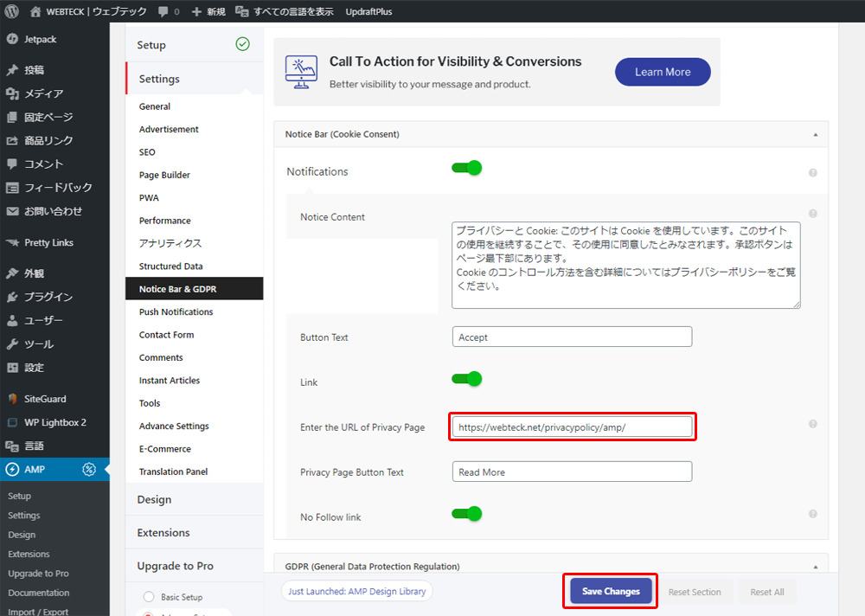This screenshot has height=616, width=865.
Task: Open the Advance Settings tab
Action: pyautogui.click(x=174, y=427)
